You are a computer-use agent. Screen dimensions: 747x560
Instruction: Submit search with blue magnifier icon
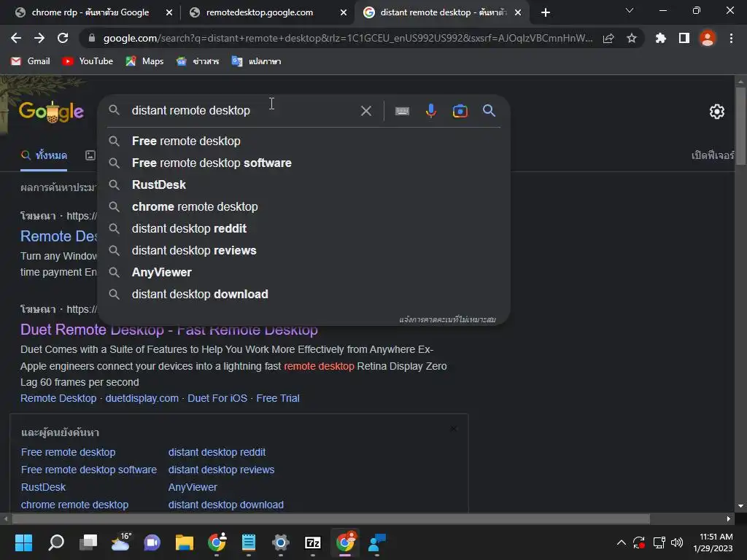(489, 111)
